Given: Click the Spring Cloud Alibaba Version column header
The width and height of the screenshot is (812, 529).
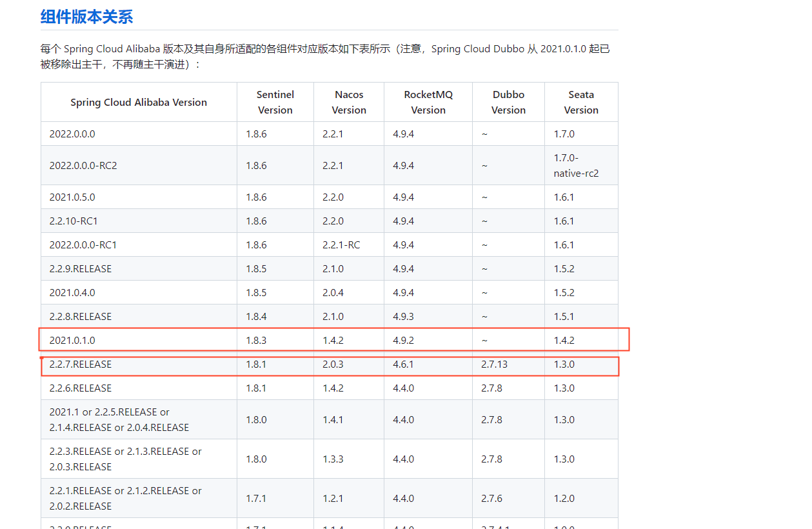Looking at the screenshot, I should pos(139,102).
